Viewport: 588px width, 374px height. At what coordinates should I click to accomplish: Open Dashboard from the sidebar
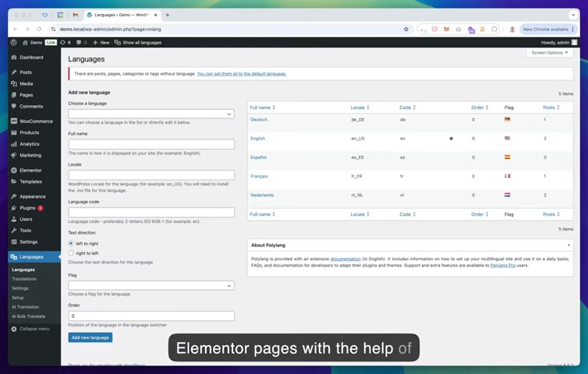pos(31,58)
